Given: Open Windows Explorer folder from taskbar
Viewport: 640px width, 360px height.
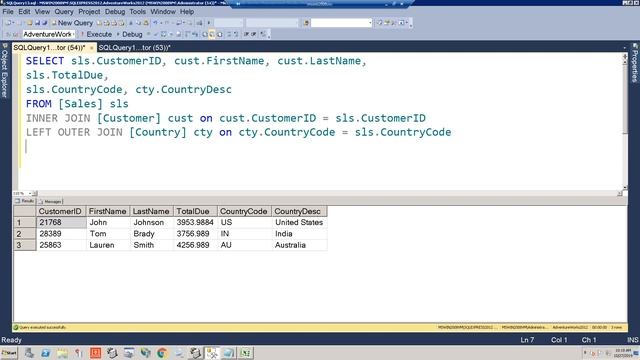Looking at the screenshot, I should tap(62, 353).
